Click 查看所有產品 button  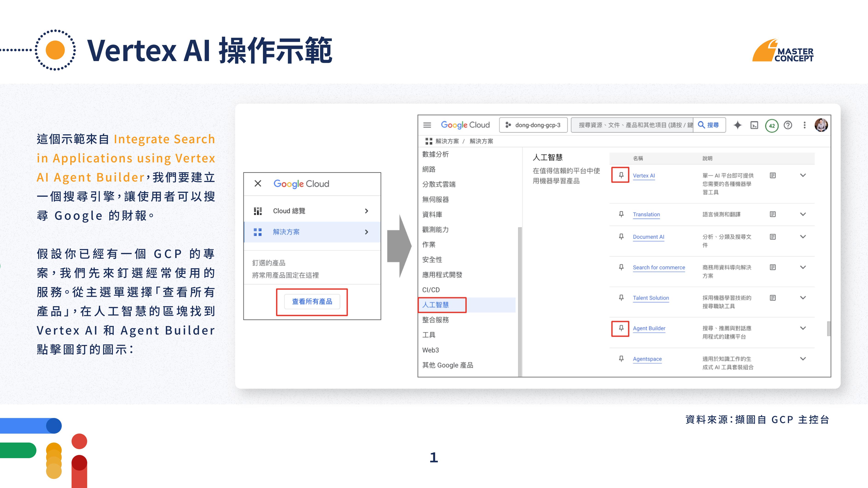click(312, 301)
